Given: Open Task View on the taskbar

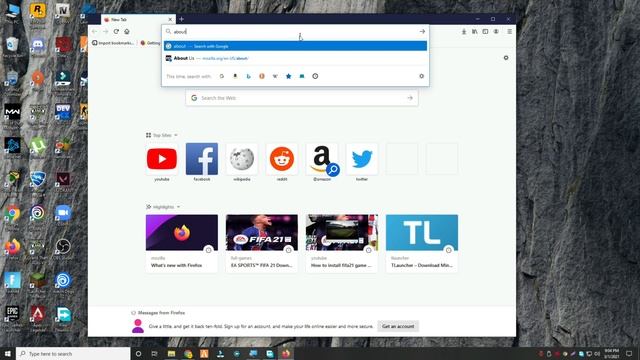Looking at the screenshot, I should coord(154,353).
